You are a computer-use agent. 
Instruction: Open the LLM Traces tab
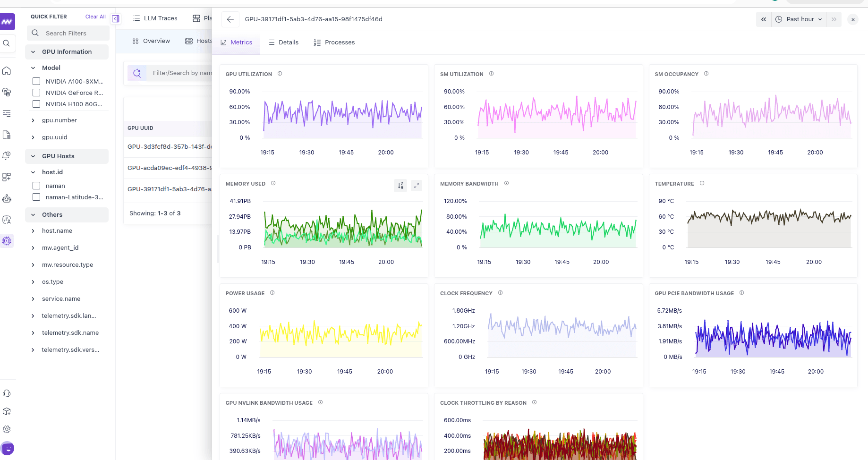click(156, 18)
